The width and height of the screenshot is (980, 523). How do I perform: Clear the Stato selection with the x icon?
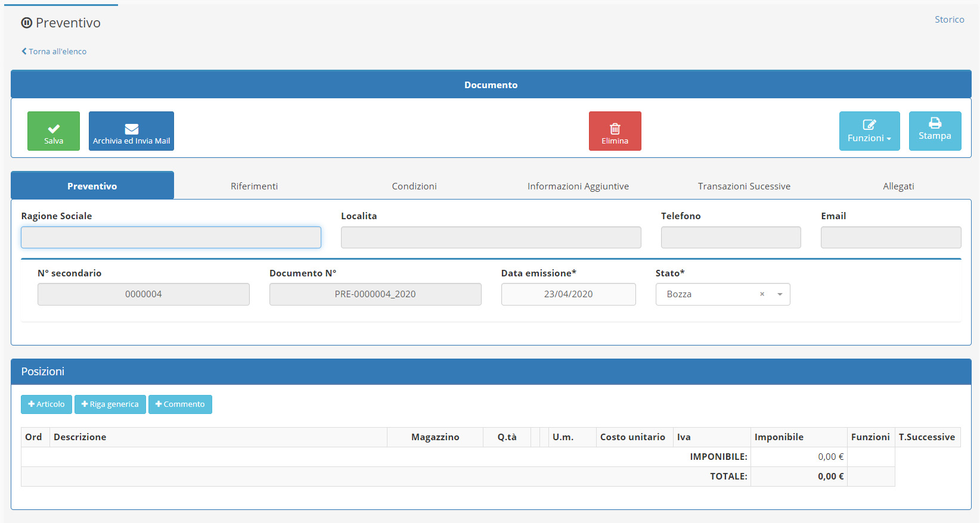coord(762,294)
